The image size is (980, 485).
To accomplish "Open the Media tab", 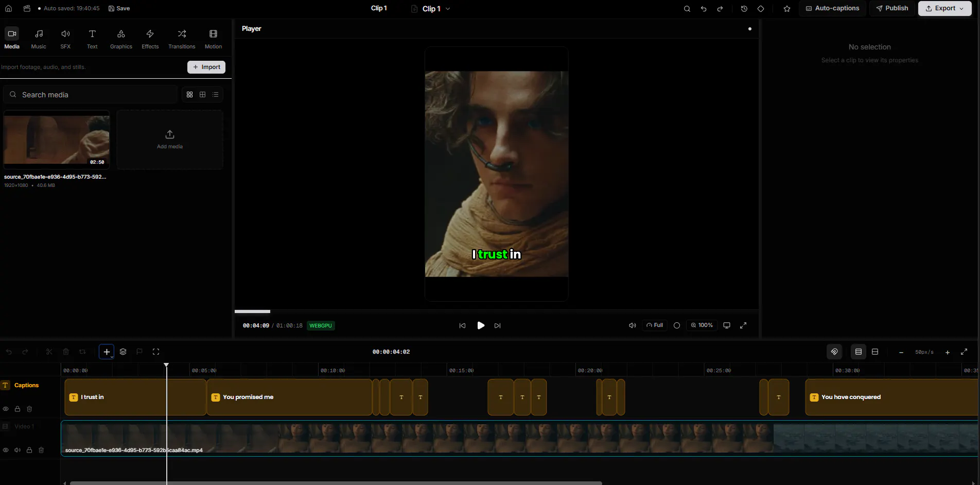I will [12, 39].
